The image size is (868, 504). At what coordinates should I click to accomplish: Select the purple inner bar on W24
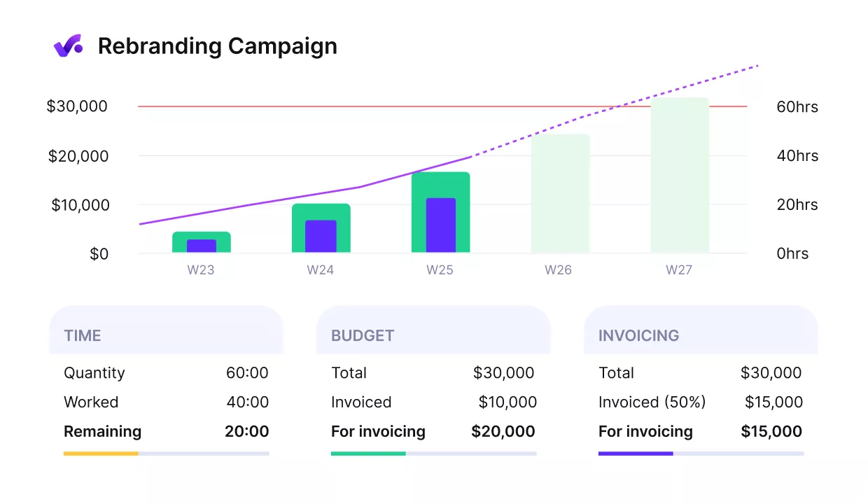coord(321,234)
